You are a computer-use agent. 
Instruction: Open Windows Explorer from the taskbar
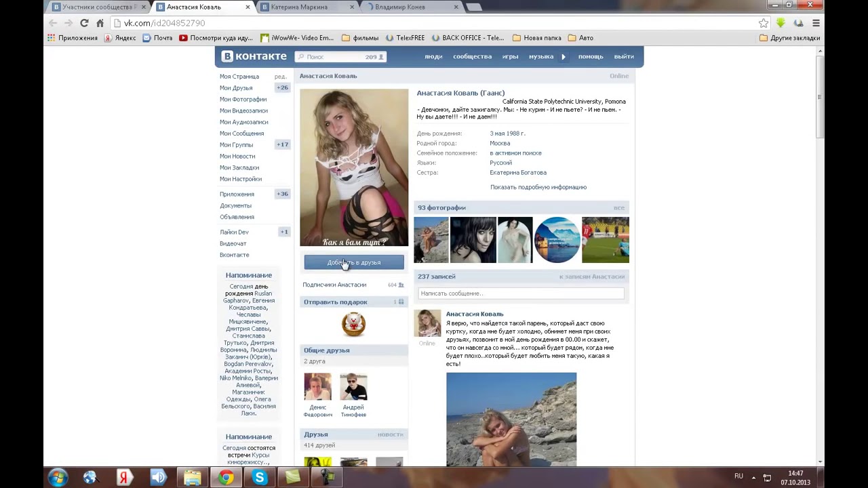point(192,478)
